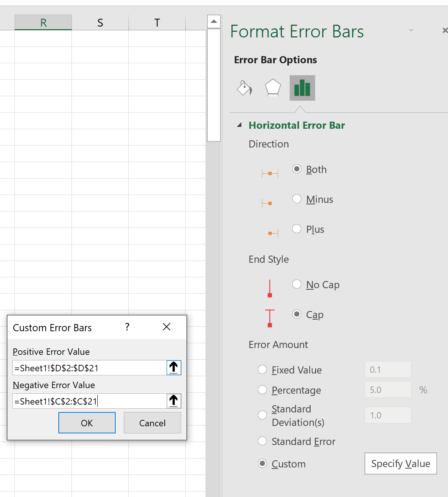The image size is (448, 497).
Task: Cancel the Custom Error Bars dialog
Action: (x=152, y=423)
